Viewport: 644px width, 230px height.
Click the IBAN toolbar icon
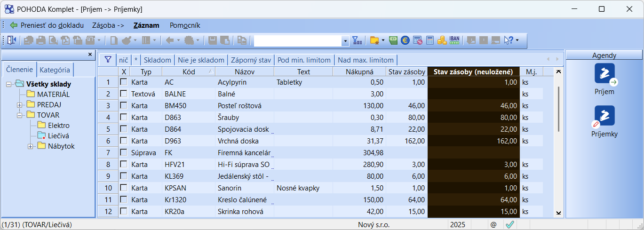pos(454,41)
